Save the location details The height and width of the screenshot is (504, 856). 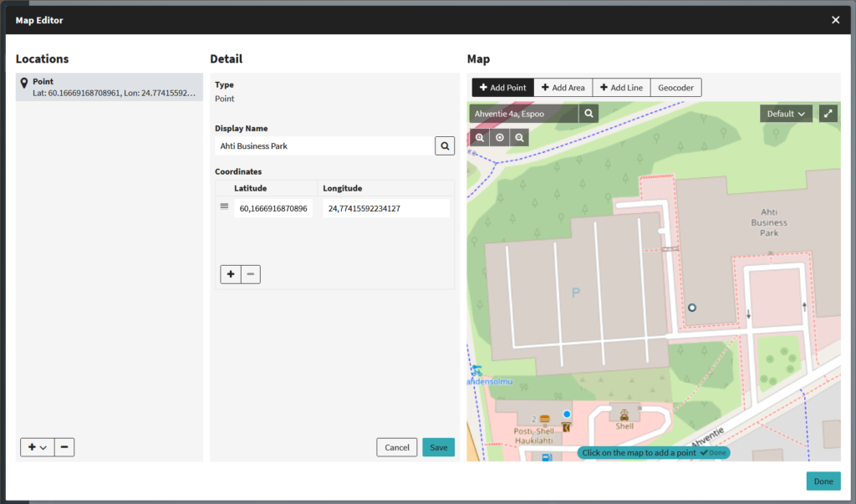(x=438, y=447)
